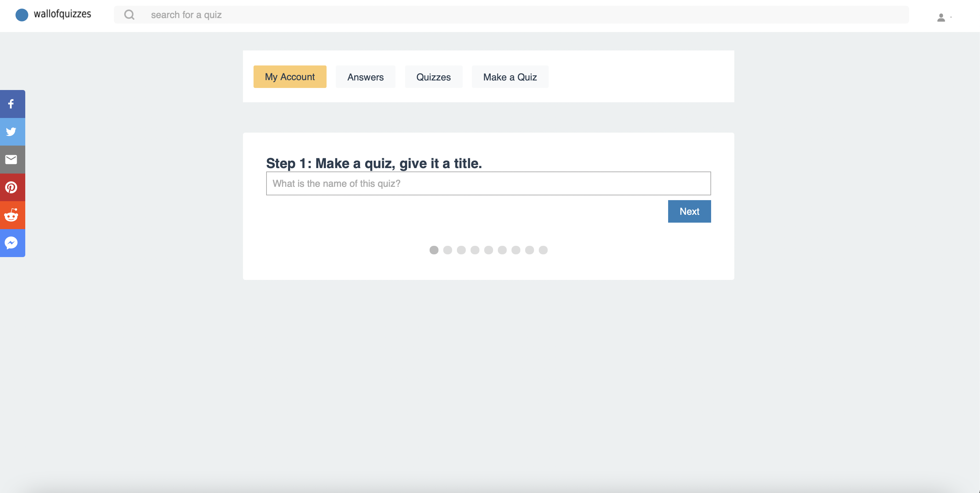Switch to the Answers tab
Screen dimensions: 980x493
pos(365,77)
